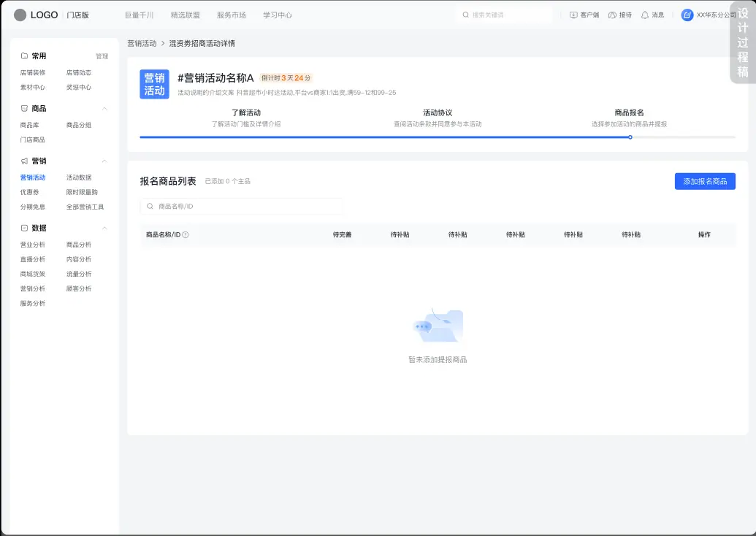This screenshot has width=756, height=536.
Task: Click 营销活动 breadcrumb link
Action: click(x=142, y=43)
